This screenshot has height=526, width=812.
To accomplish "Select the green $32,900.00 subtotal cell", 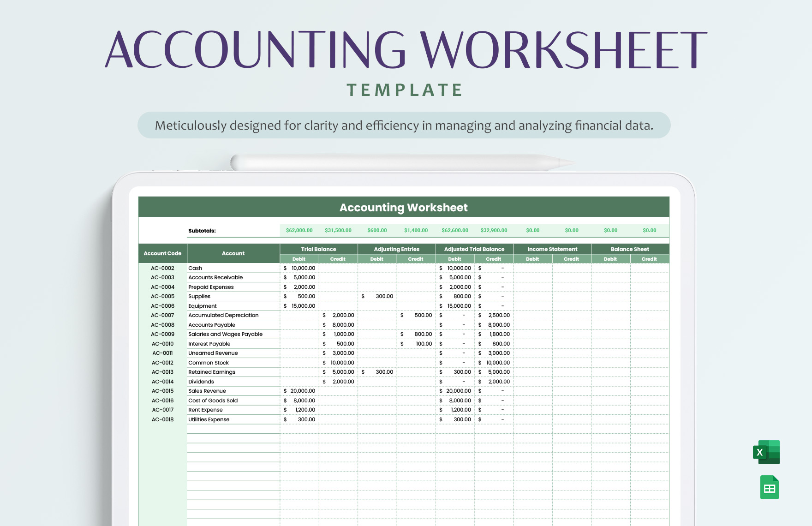I will tap(494, 230).
